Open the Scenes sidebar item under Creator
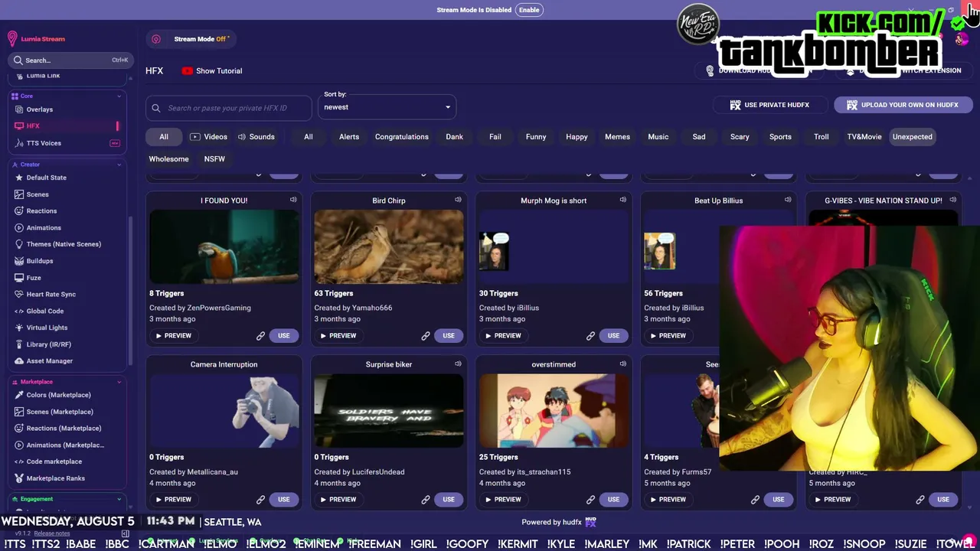This screenshot has height=551, width=980. coord(37,194)
